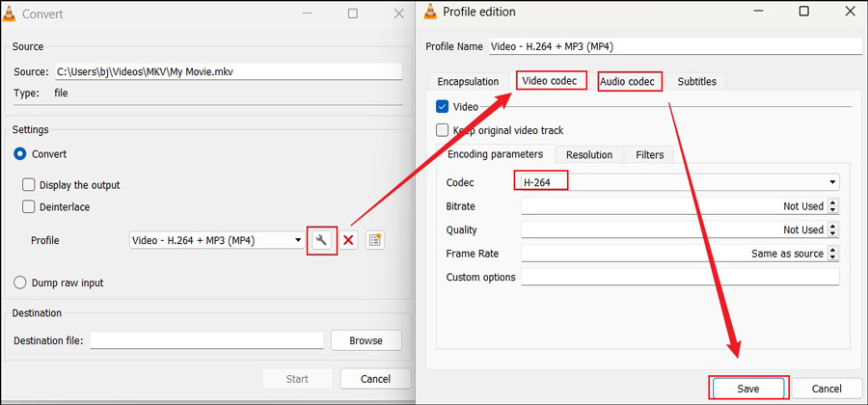Cancel the Convert dialog
The image size is (868, 405).
375,379
